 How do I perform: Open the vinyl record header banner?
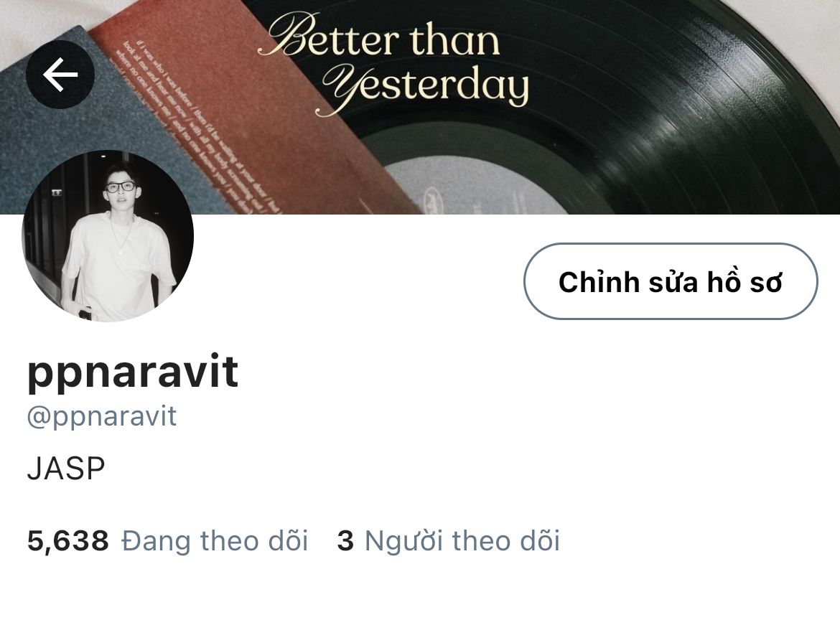click(420, 107)
